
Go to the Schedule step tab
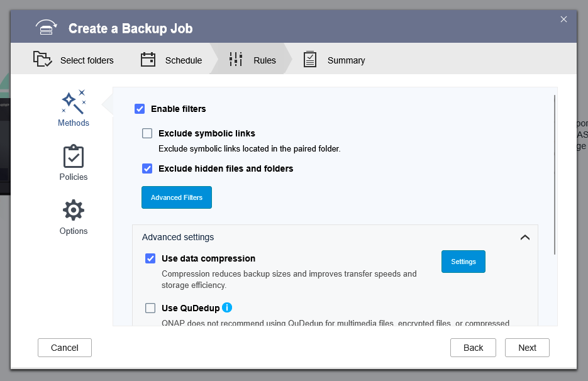(183, 60)
